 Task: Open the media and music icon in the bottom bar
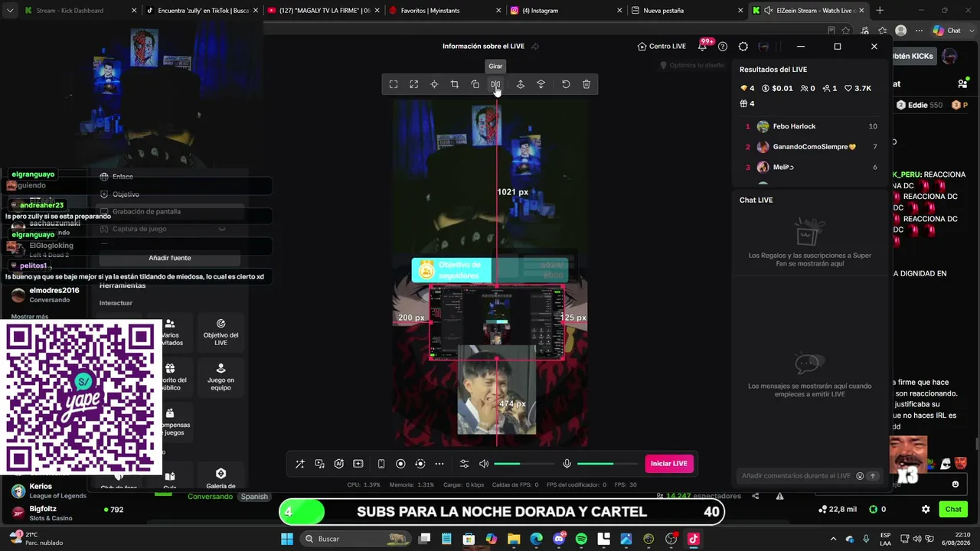tap(320, 464)
